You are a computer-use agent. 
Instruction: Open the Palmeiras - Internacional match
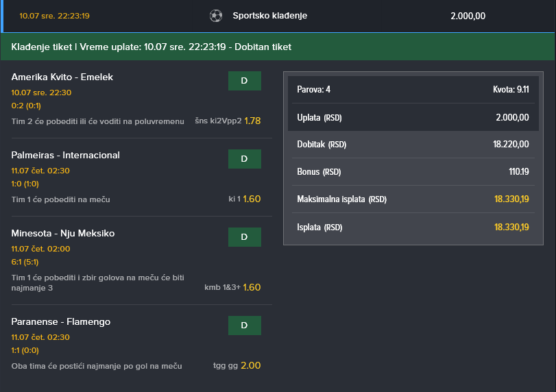coord(66,156)
